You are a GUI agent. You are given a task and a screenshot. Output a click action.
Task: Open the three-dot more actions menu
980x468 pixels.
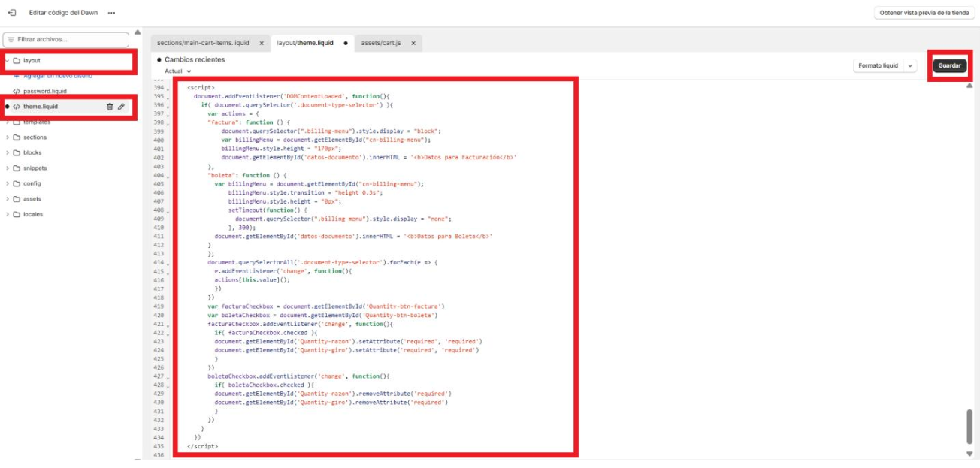111,13
